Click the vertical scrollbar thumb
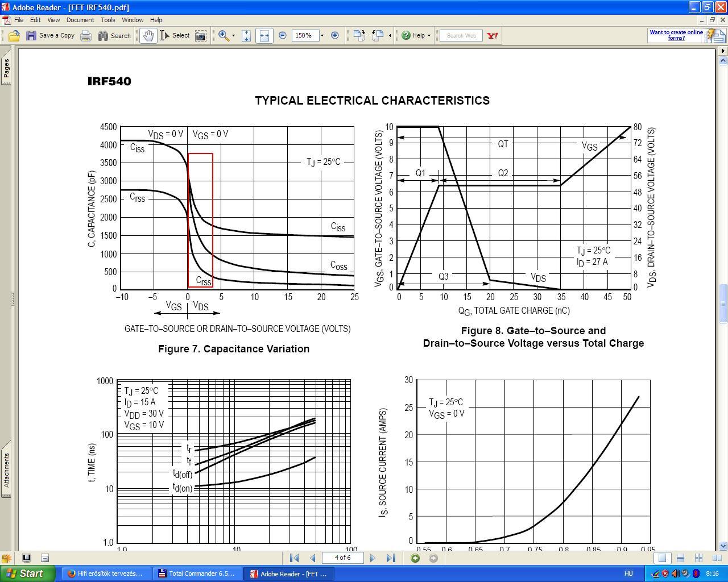 pos(723,303)
